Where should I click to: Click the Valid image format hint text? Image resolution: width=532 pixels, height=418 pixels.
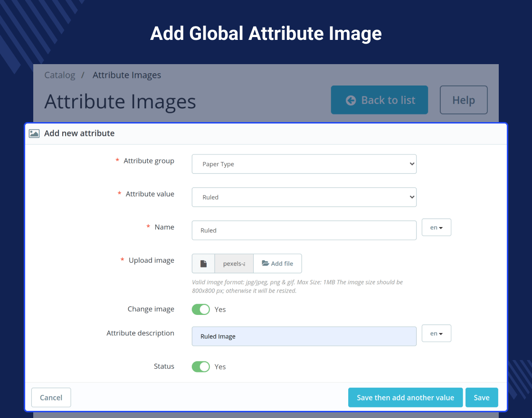297,286
